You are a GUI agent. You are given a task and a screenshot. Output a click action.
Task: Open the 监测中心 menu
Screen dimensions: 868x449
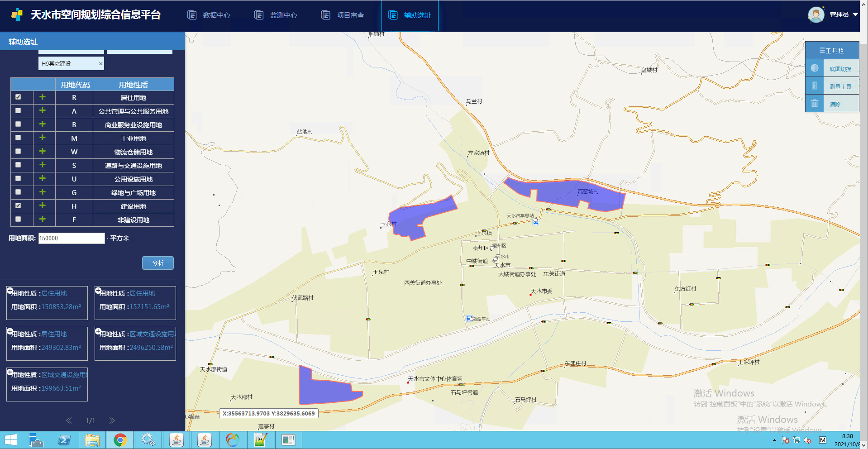[276, 15]
